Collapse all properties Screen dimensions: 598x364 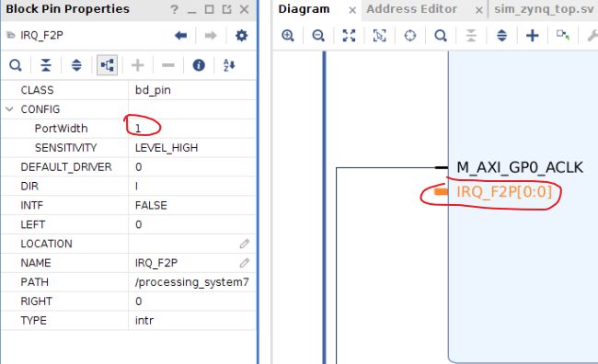tap(46, 65)
